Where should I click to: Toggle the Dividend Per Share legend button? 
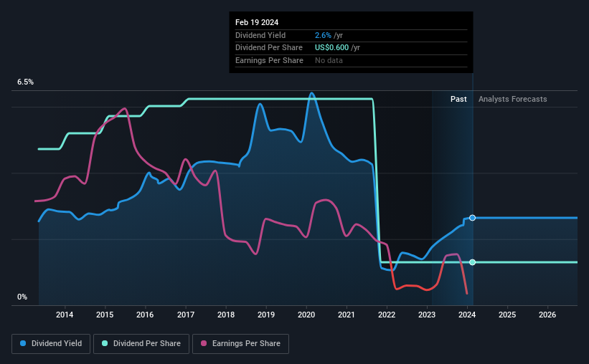(x=141, y=344)
